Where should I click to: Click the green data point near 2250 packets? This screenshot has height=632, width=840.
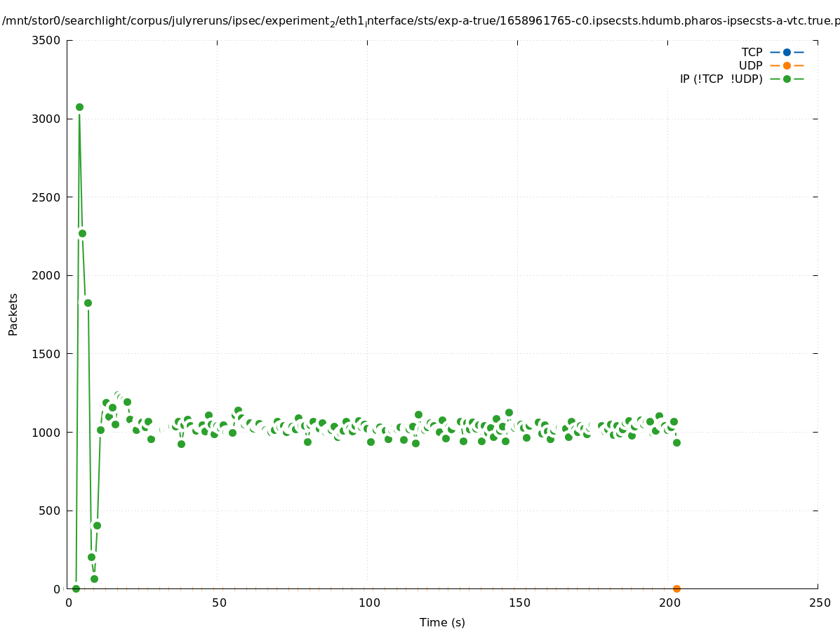[x=82, y=233]
